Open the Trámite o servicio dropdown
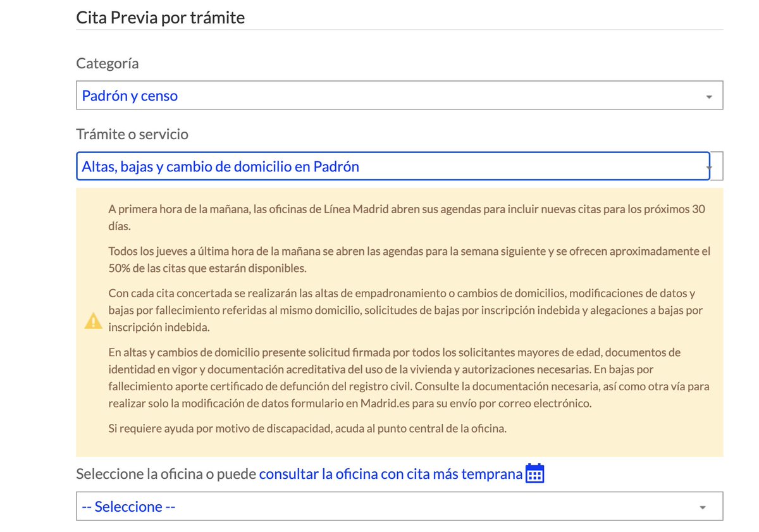The width and height of the screenshot is (759, 532). pyautogui.click(x=399, y=166)
